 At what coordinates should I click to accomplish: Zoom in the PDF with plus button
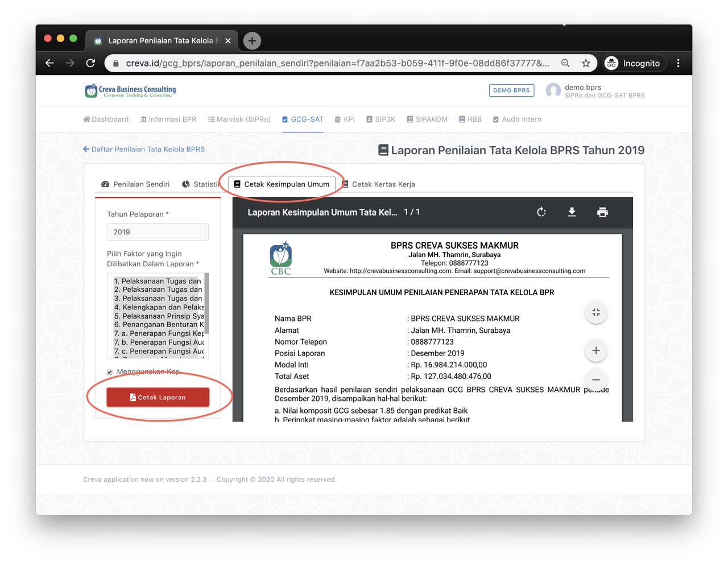pyautogui.click(x=596, y=350)
